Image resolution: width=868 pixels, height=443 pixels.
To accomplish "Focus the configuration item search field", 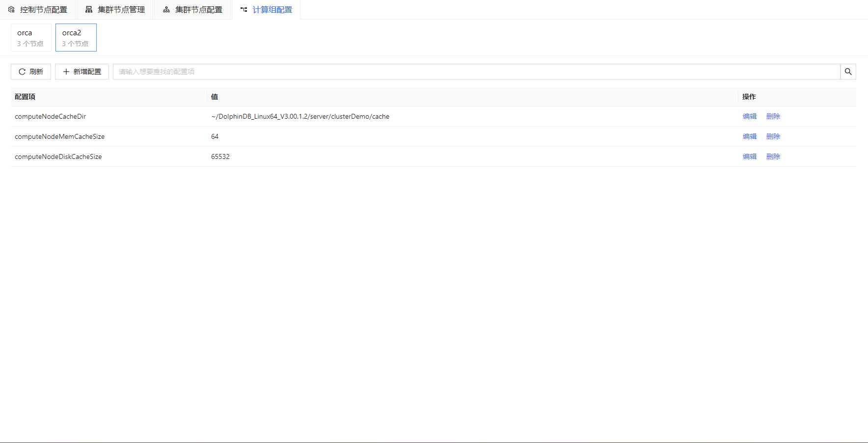I will pos(476,72).
